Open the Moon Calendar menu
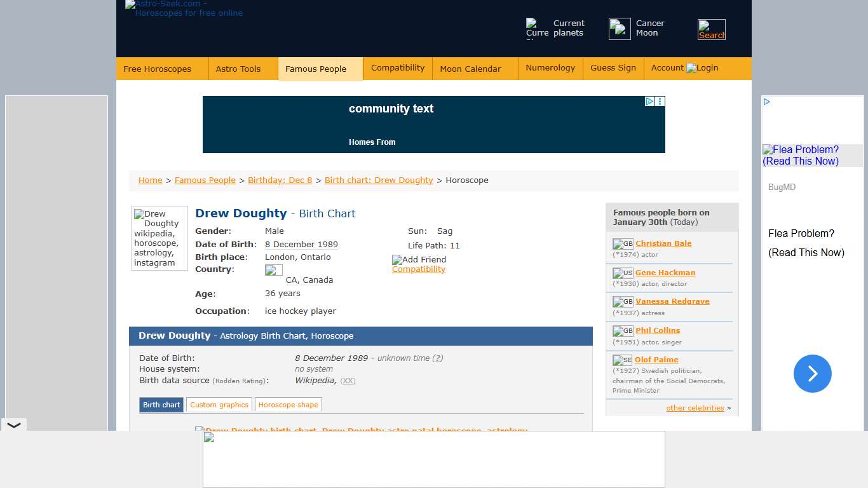 (x=470, y=69)
